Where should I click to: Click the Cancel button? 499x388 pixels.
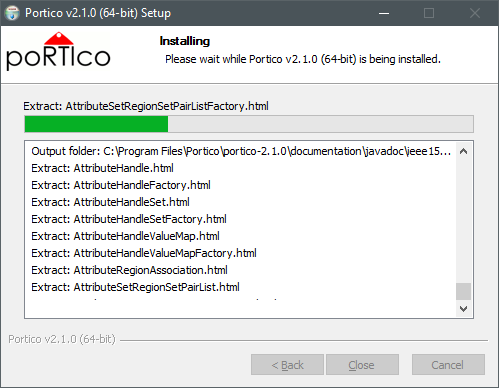click(448, 365)
